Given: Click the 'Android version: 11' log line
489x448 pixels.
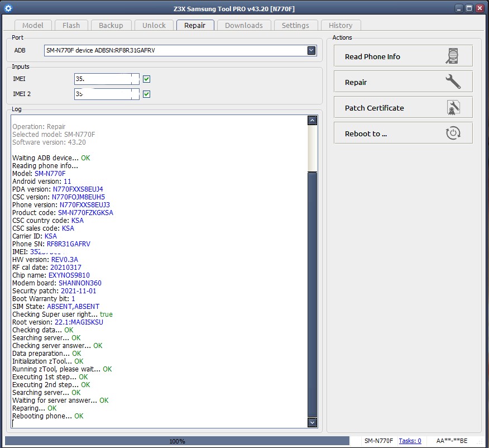Looking at the screenshot, I should coord(41,181).
